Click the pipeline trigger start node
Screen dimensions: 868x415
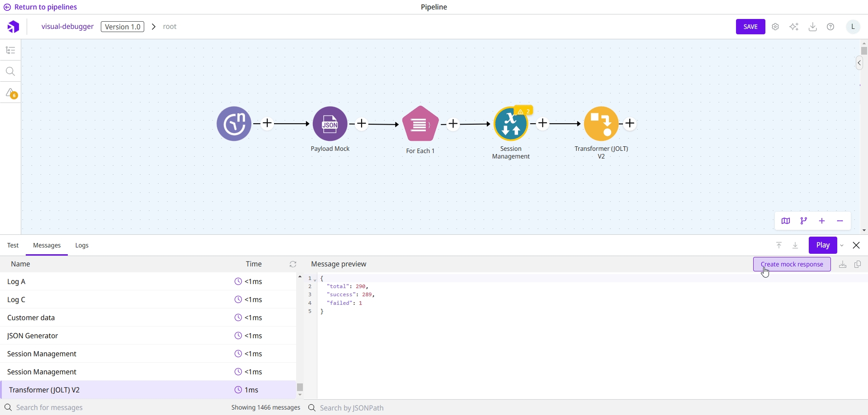234,124
